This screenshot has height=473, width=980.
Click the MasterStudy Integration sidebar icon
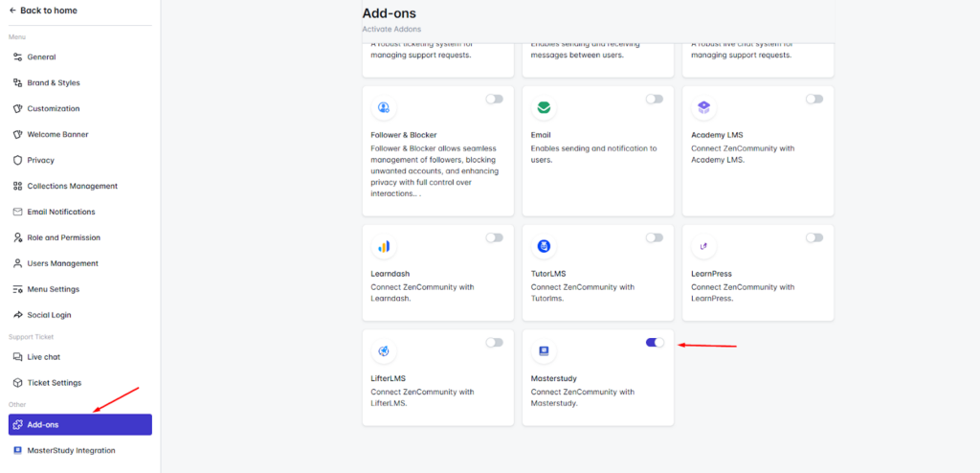(17, 450)
